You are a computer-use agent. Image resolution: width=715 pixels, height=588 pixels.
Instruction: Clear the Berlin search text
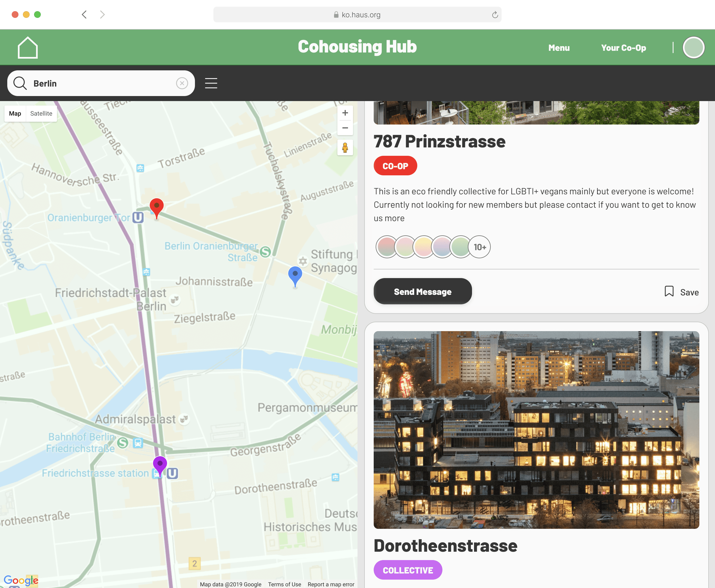pos(182,83)
